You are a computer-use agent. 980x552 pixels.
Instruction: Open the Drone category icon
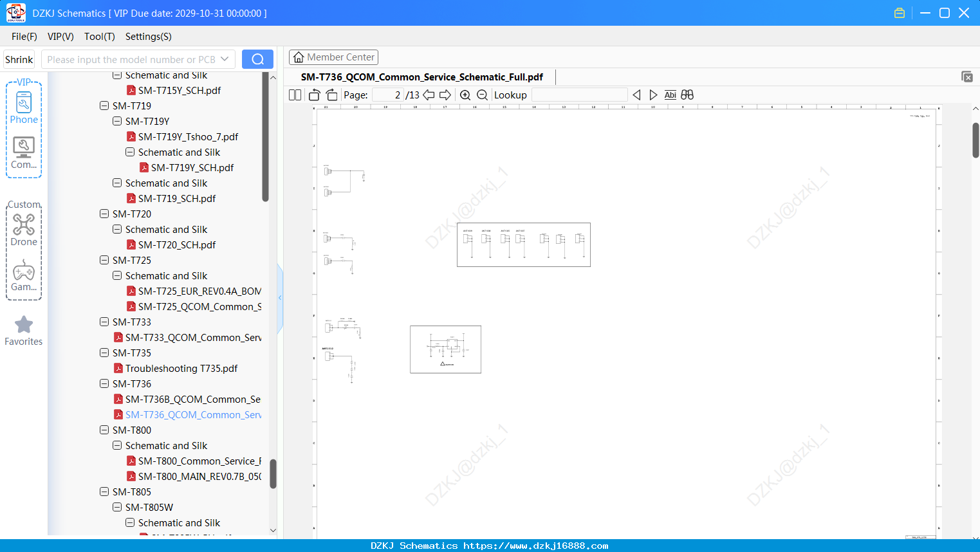(x=24, y=230)
